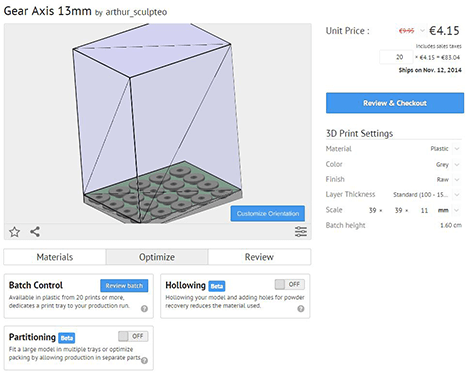Click the 3D Print Settings heading
This screenshot has width=470, height=379.
point(359,133)
